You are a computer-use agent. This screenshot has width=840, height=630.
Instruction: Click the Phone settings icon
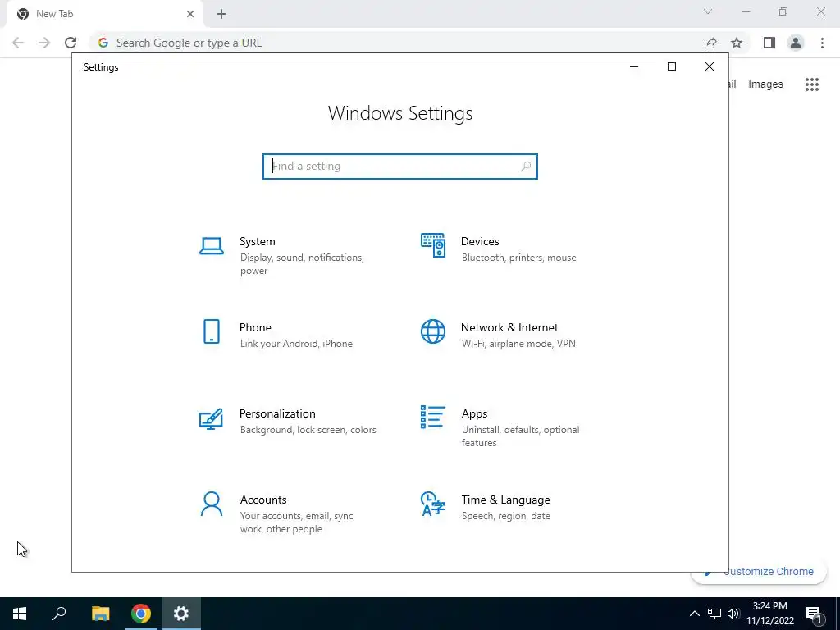pyautogui.click(x=212, y=331)
